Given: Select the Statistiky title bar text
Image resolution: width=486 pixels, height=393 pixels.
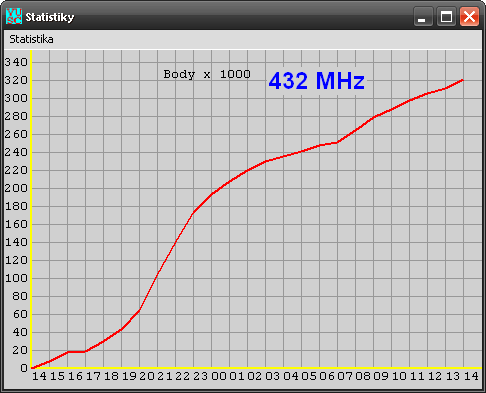Looking at the screenshot, I should (50, 17).
